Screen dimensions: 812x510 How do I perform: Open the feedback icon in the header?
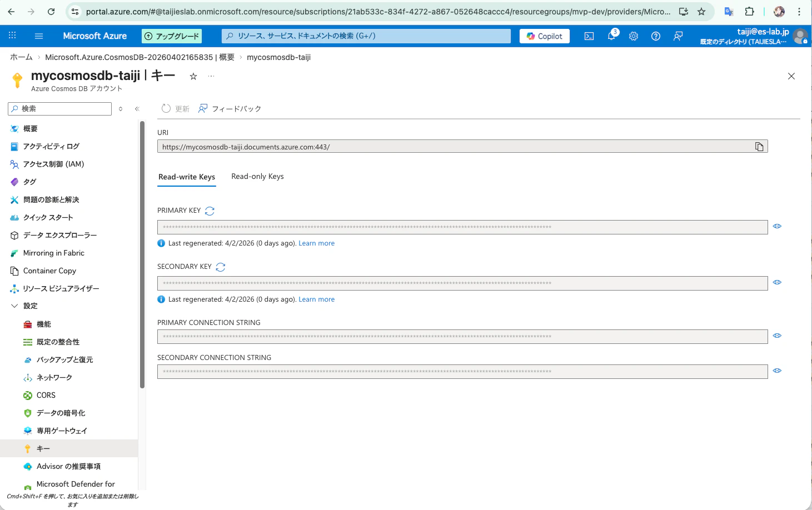(678, 36)
